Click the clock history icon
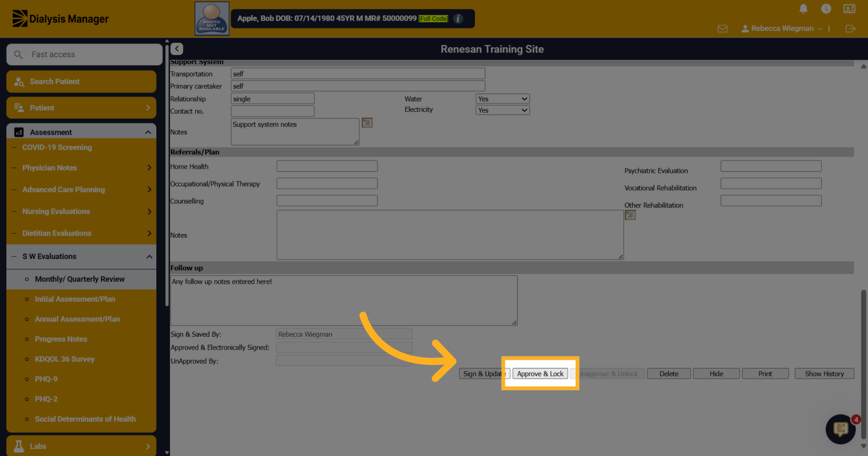 pos(826,9)
